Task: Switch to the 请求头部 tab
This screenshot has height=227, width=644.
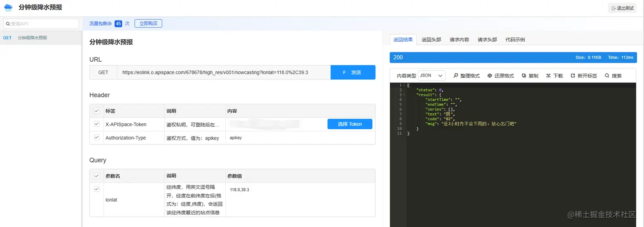Action: (x=487, y=40)
